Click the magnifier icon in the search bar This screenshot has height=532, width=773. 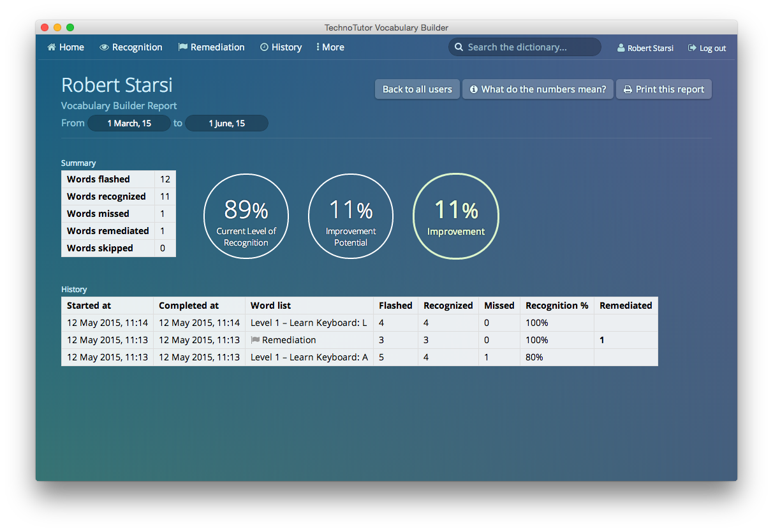(459, 47)
